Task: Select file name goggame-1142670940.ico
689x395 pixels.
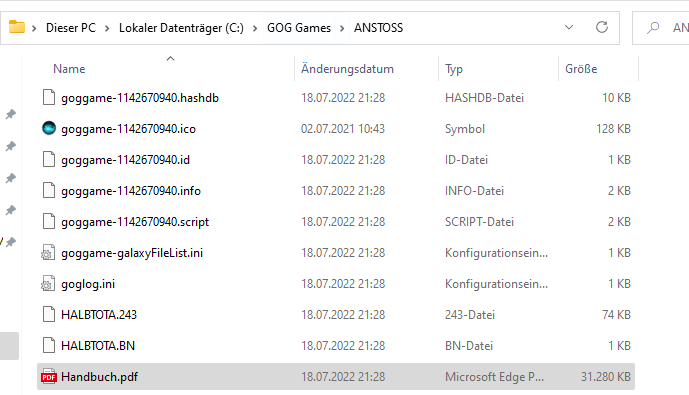Action: tap(128, 129)
